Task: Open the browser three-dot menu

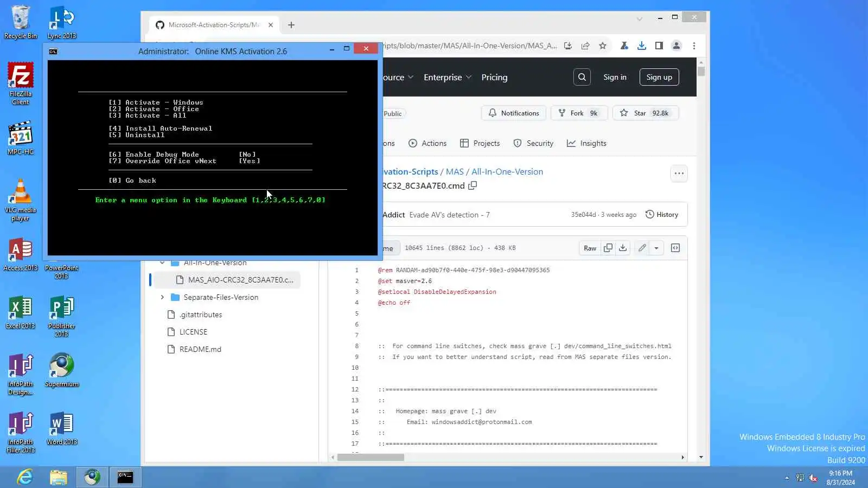Action: click(694, 46)
